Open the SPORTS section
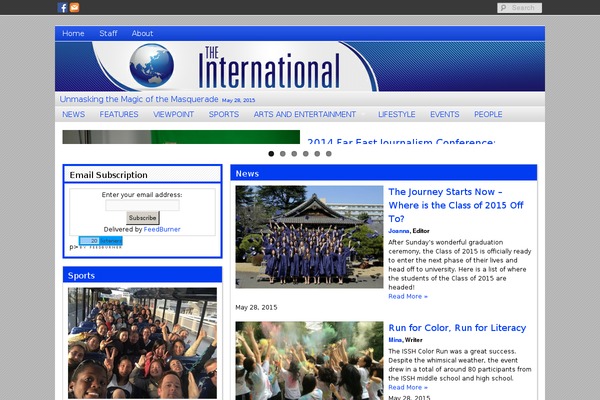600x400 pixels. (224, 114)
